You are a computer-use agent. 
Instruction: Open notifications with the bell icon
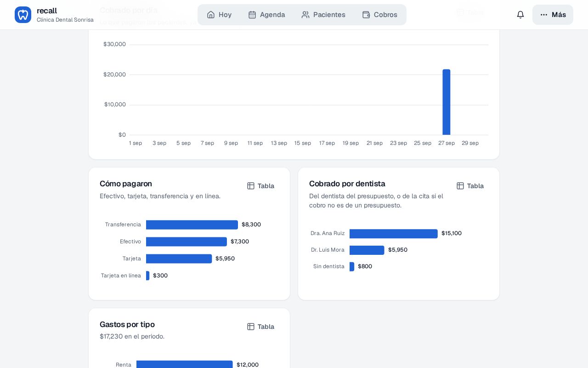pyautogui.click(x=520, y=15)
